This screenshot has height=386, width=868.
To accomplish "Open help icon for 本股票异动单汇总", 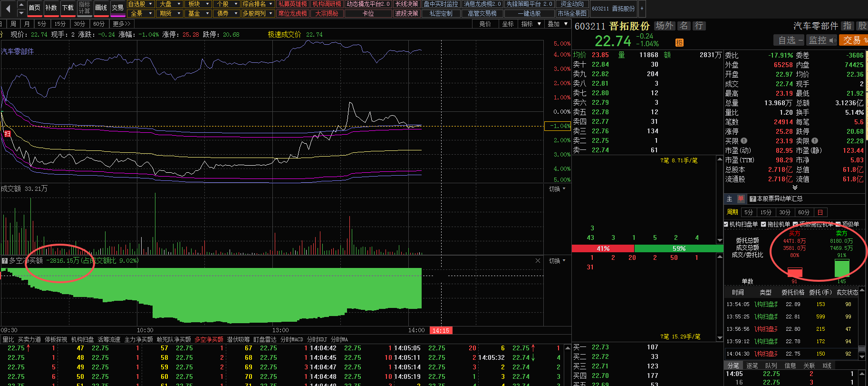I will (752, 199).
